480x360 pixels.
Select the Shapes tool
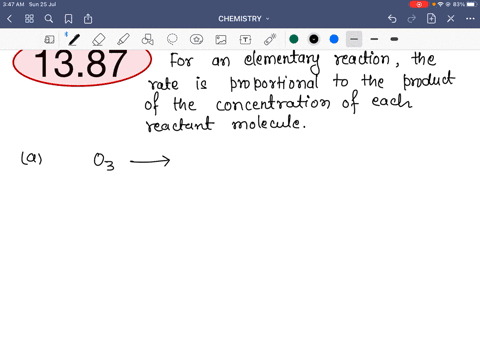[148, 40]
